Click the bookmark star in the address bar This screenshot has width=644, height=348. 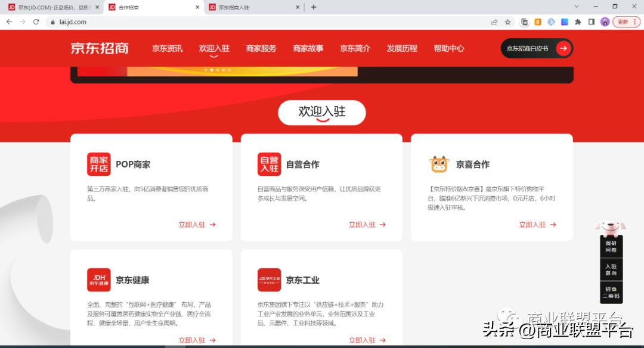(507, 21)
